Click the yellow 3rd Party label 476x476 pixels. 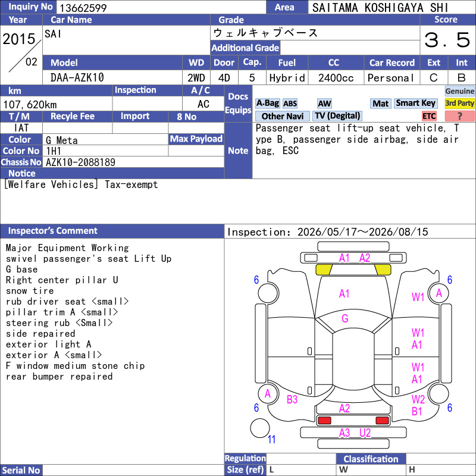(459, 104)
